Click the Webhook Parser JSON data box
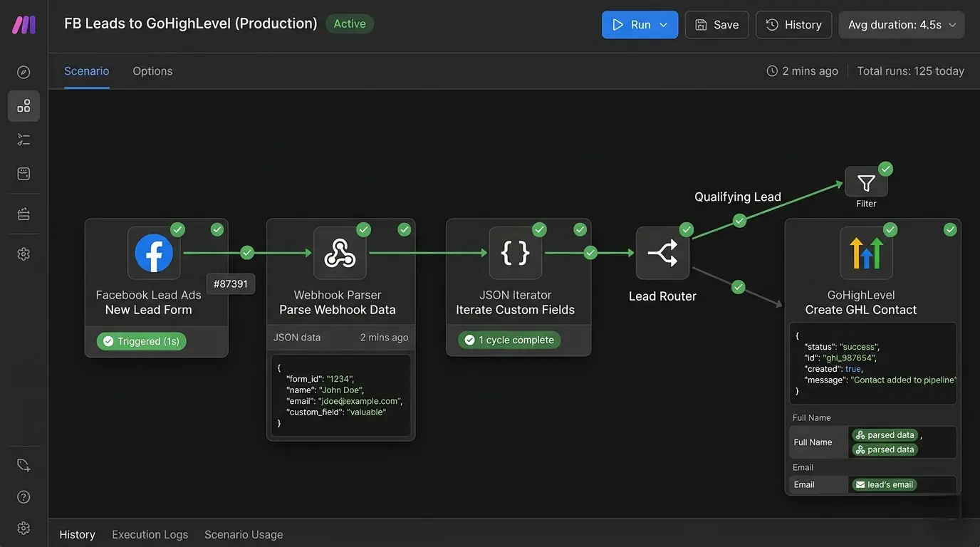Screen dimensions: 980x547 341,395
